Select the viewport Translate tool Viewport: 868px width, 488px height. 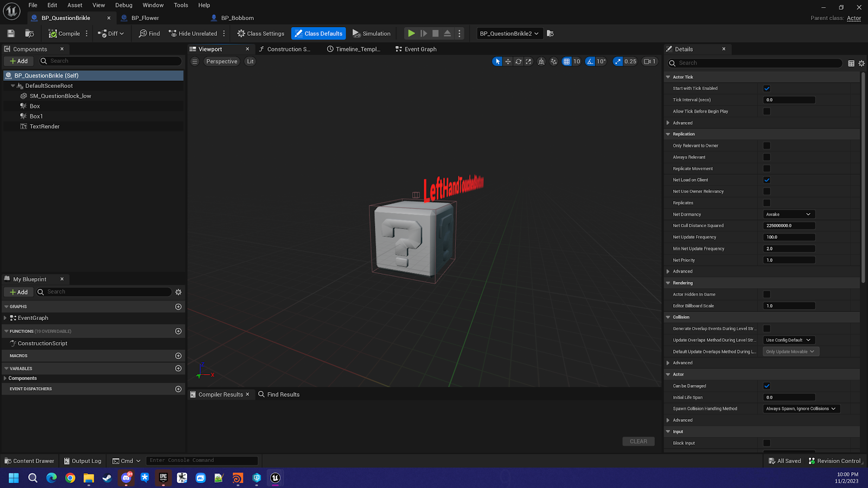pos(508,61)
